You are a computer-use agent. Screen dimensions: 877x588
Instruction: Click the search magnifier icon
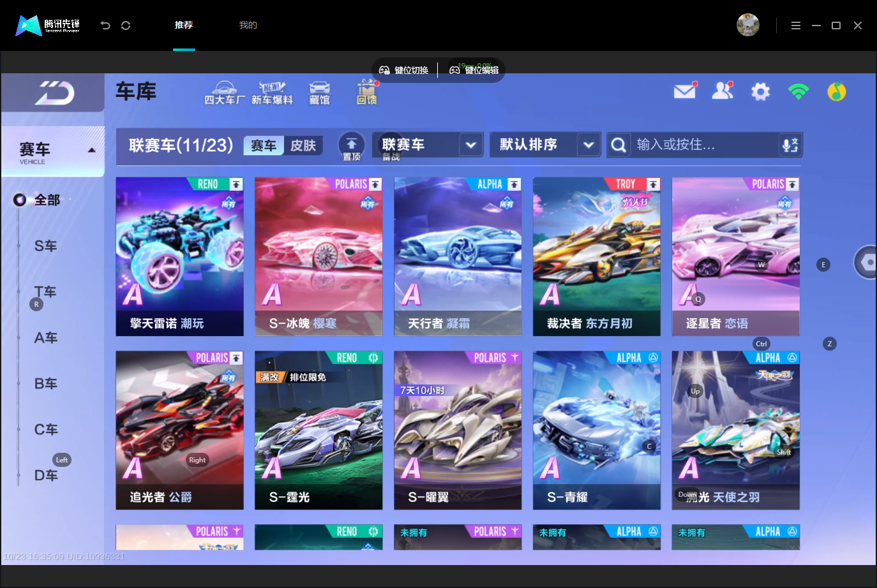618,145
